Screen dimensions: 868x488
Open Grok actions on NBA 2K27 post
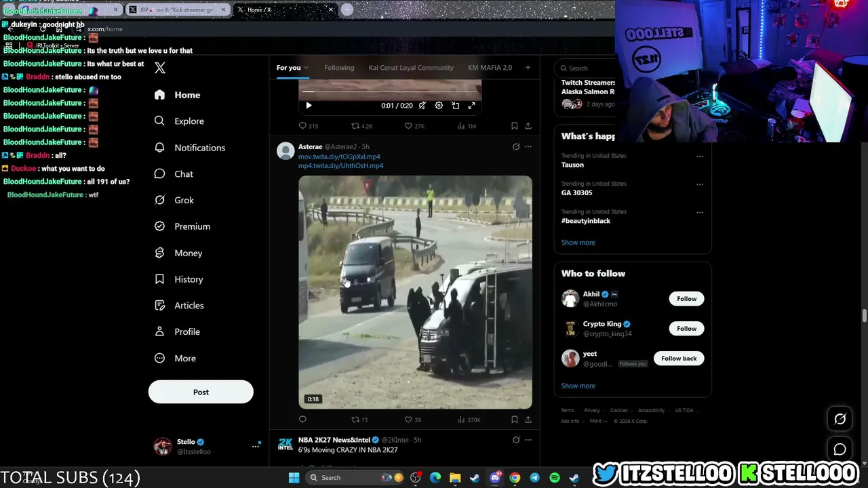[516, 440]
